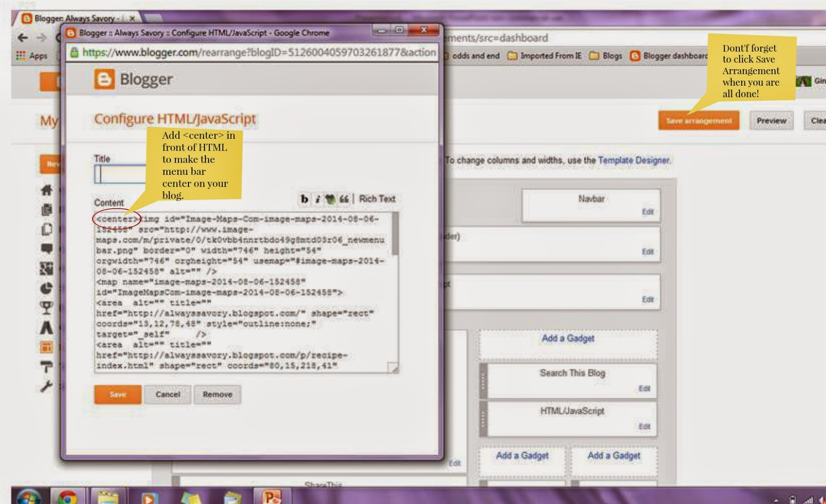Open Comments speech bubble in the sidebar
The image size is (826, 504).
coord(46,249)
